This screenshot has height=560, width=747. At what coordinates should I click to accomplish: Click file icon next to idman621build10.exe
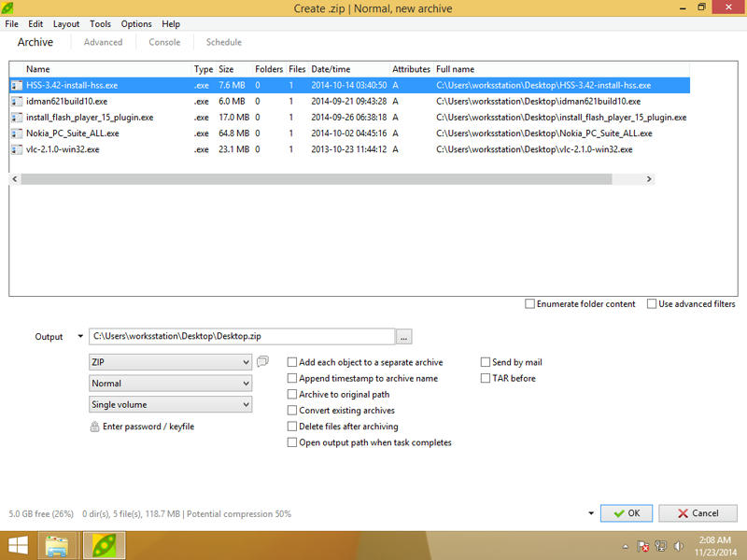coord(17,102)
